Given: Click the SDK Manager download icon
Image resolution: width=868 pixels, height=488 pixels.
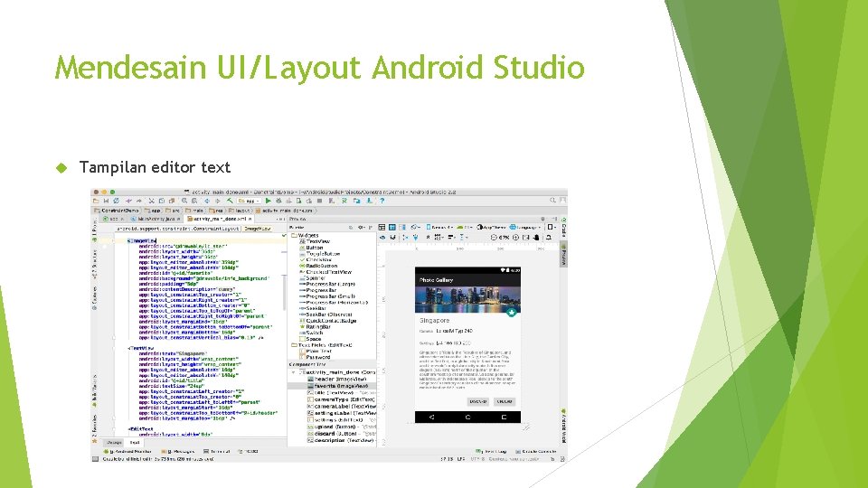Looking at the screenshot, I should click(369, 201).
